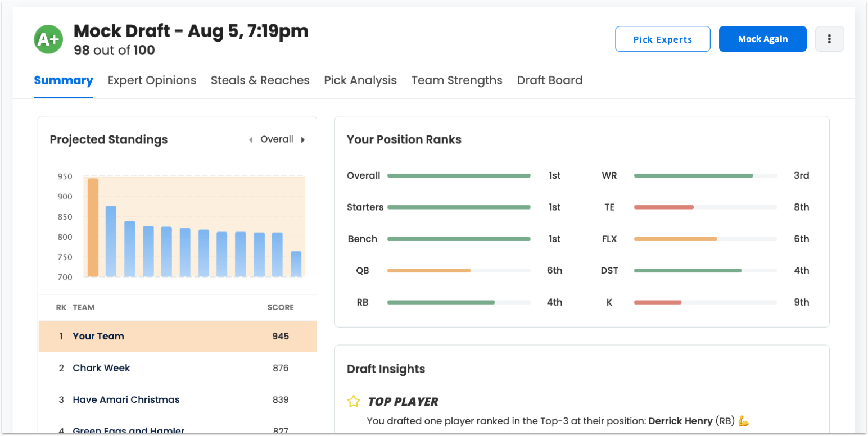Click the Mock Again button
868x436 pixels.
[762, 39]
